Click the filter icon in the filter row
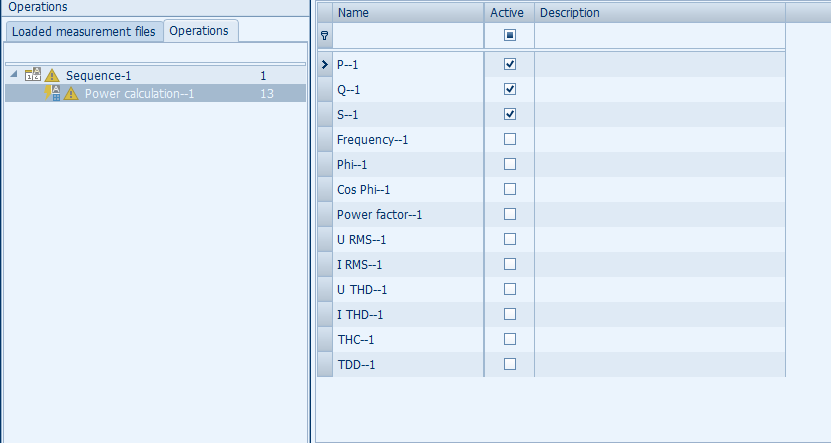The width and height of the screenshot is (831, 443). tap(325, 36)
